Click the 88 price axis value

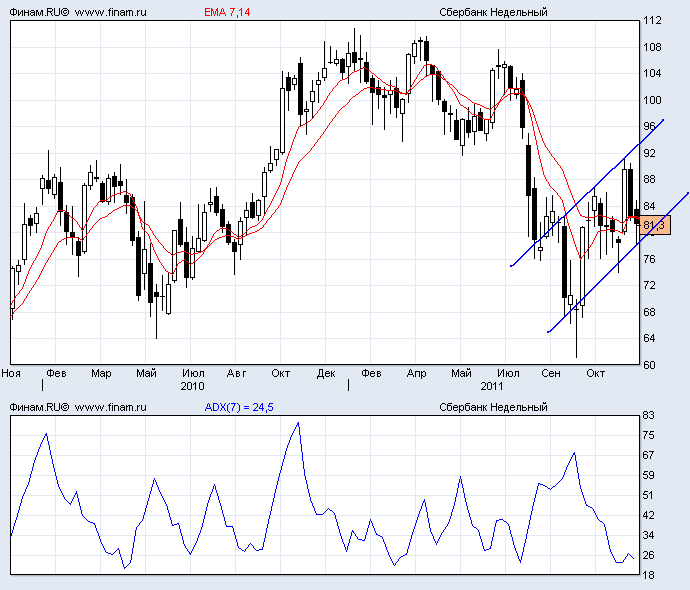point(650,180)
